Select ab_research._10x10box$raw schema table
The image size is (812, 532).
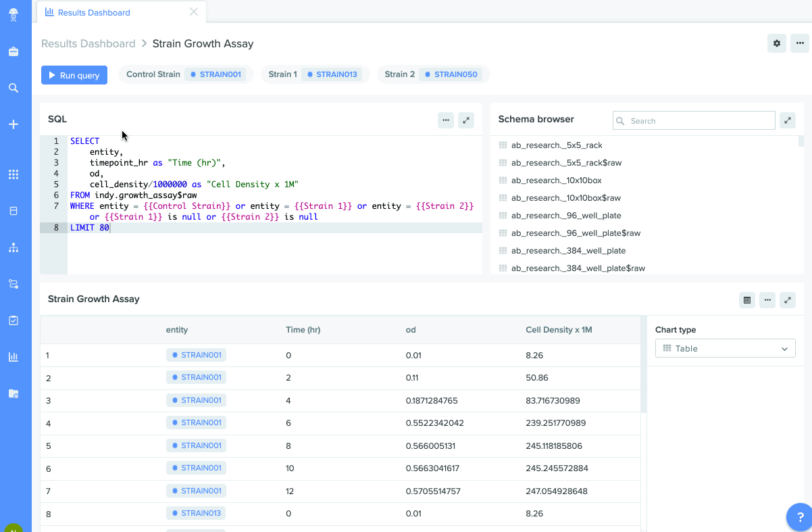566,198
